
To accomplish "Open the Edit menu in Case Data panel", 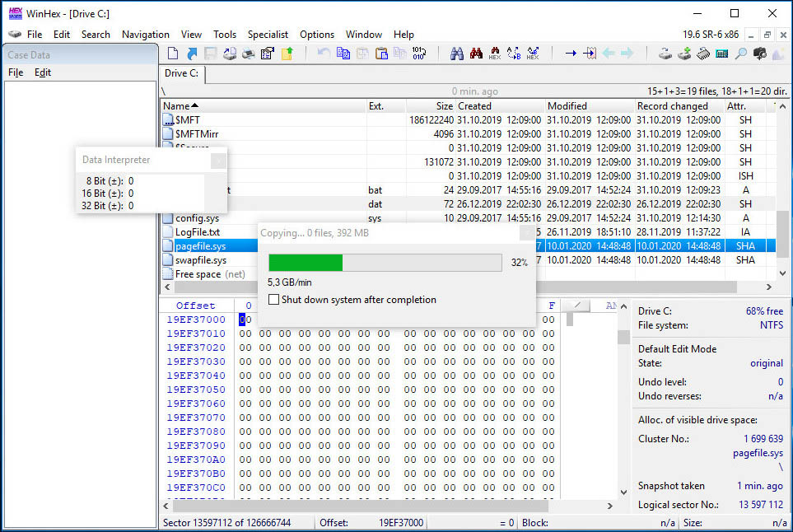I will point(43,72).
